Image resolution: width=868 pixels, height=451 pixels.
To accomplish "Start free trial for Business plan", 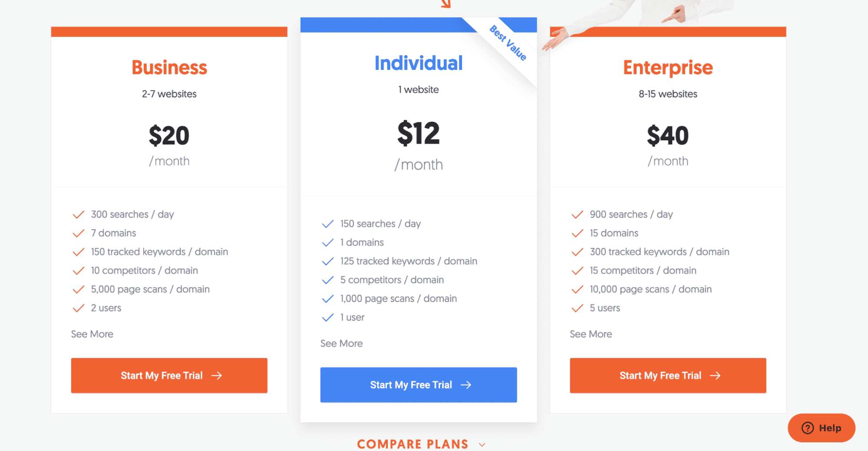I will [x=169, y=375].
